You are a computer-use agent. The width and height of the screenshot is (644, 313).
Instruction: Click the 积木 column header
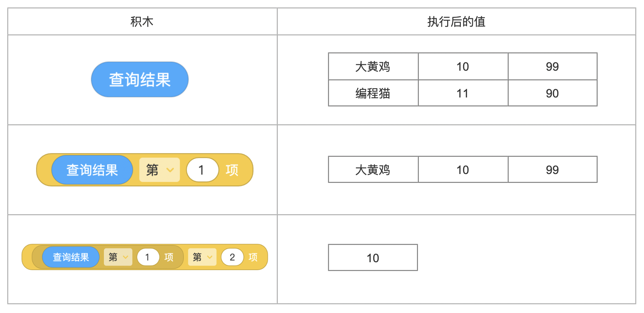pos(142,22)
